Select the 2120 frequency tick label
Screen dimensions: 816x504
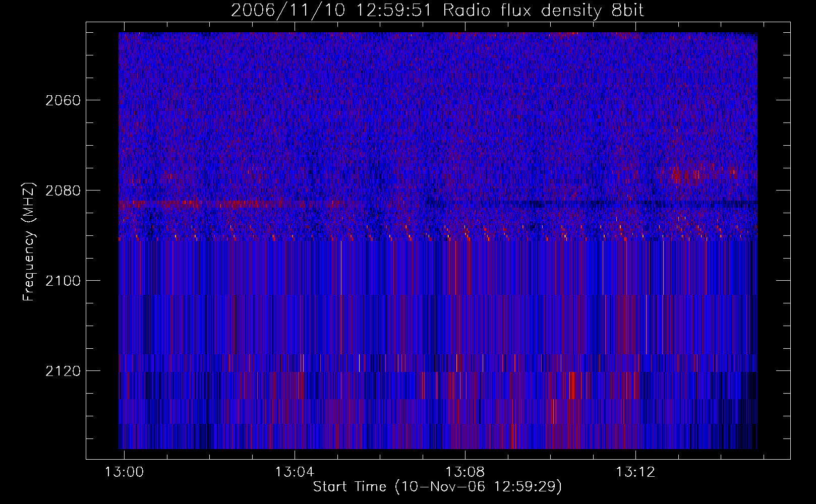tap(63, 371)
